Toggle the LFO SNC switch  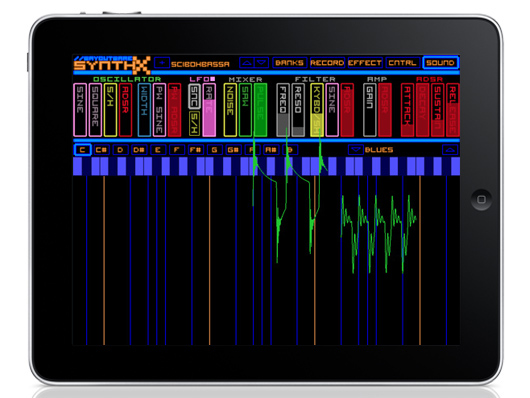[194, 96]
